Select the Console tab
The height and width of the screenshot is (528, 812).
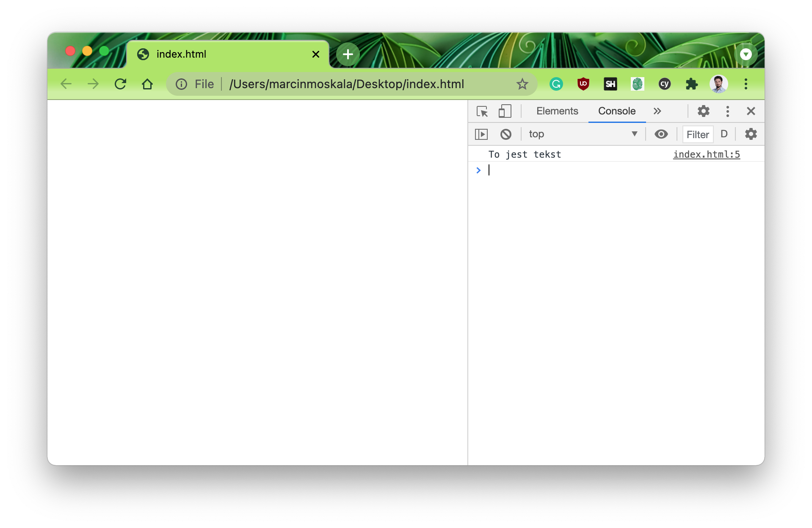[x=616, y=111]
